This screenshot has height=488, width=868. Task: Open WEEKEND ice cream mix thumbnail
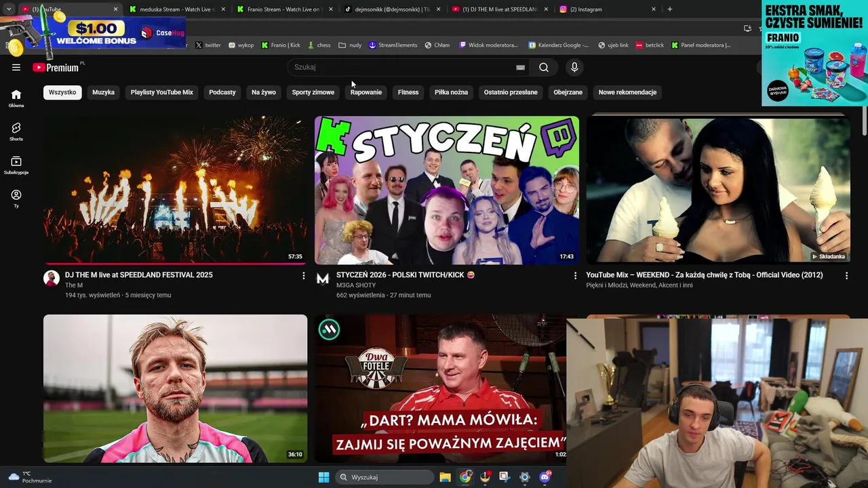[x=718, y=190]
